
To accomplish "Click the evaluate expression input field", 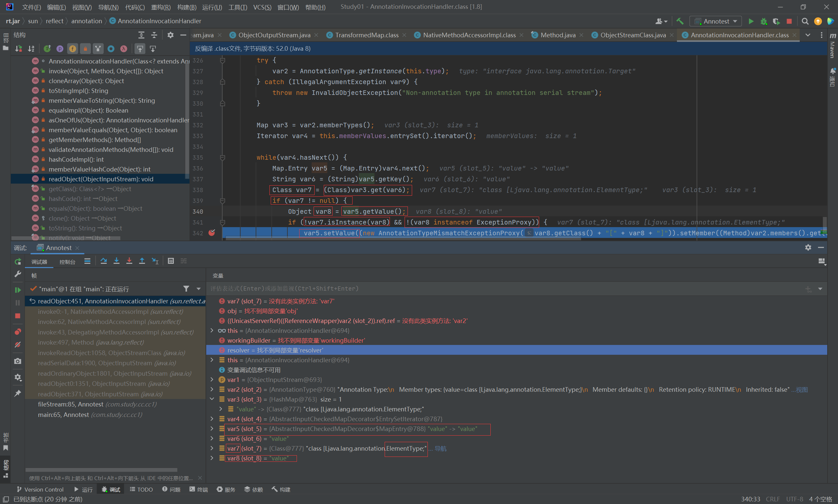I will 476,289.
